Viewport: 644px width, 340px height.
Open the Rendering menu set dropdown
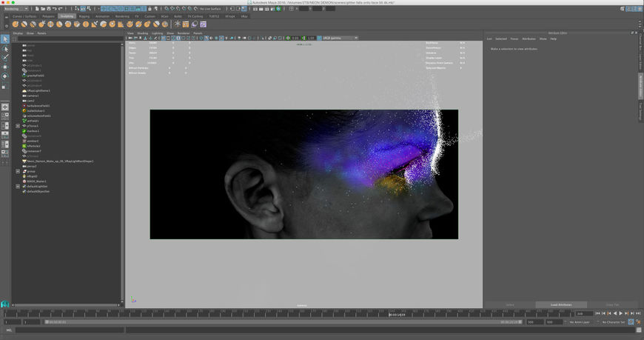16,9
